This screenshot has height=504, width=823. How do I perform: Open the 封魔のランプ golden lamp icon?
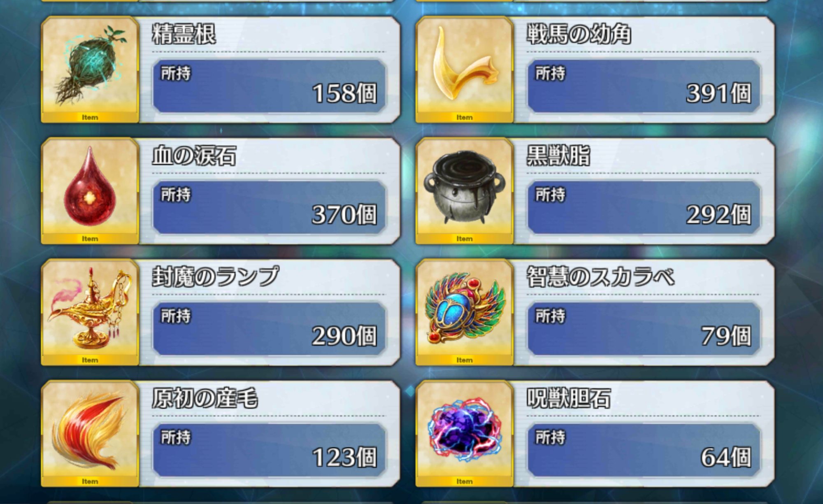pos(90,312)
